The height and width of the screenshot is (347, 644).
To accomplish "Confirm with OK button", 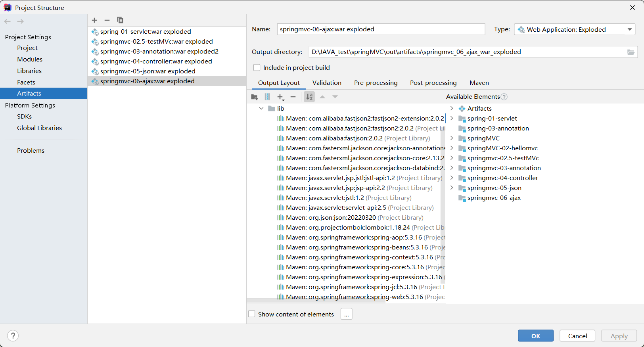I will (x=536, y=336).
